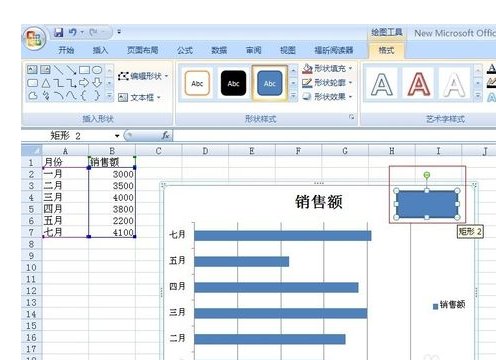496x360 pixels.
Task: Select the cell containing 月份
Action: [65, 162]
